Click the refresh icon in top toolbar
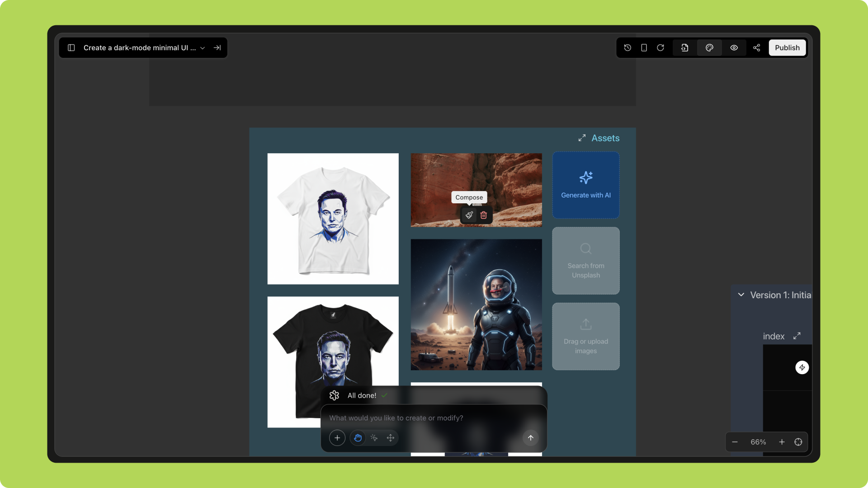868x488 pixels. click(660, 48)
